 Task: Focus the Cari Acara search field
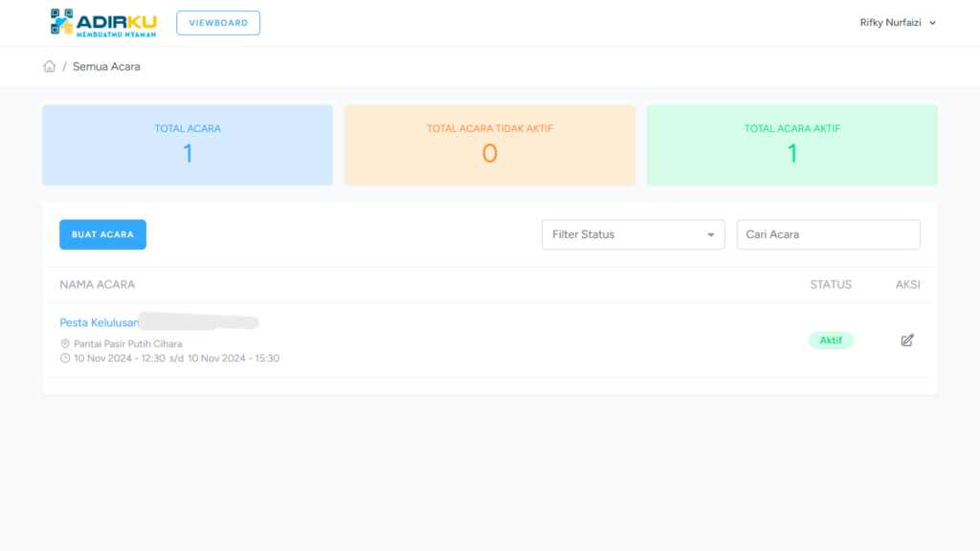(828, 234)
